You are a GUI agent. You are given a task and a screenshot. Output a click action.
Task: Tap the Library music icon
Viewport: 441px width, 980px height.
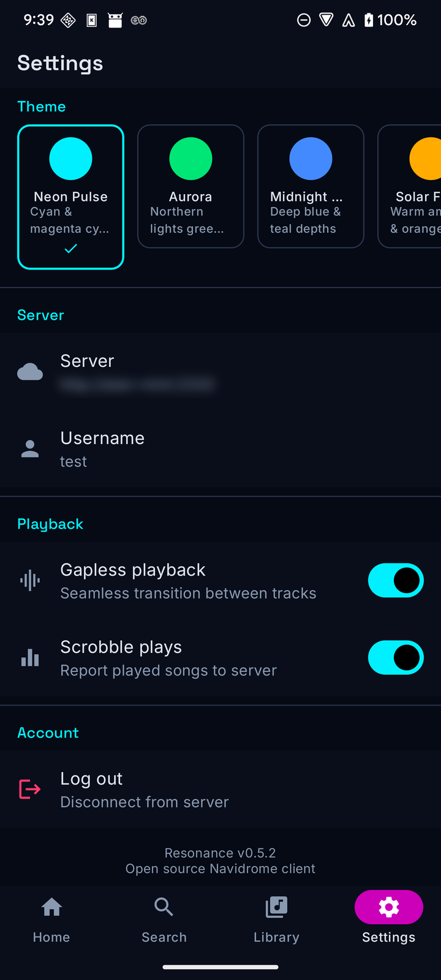click(276, 907)
